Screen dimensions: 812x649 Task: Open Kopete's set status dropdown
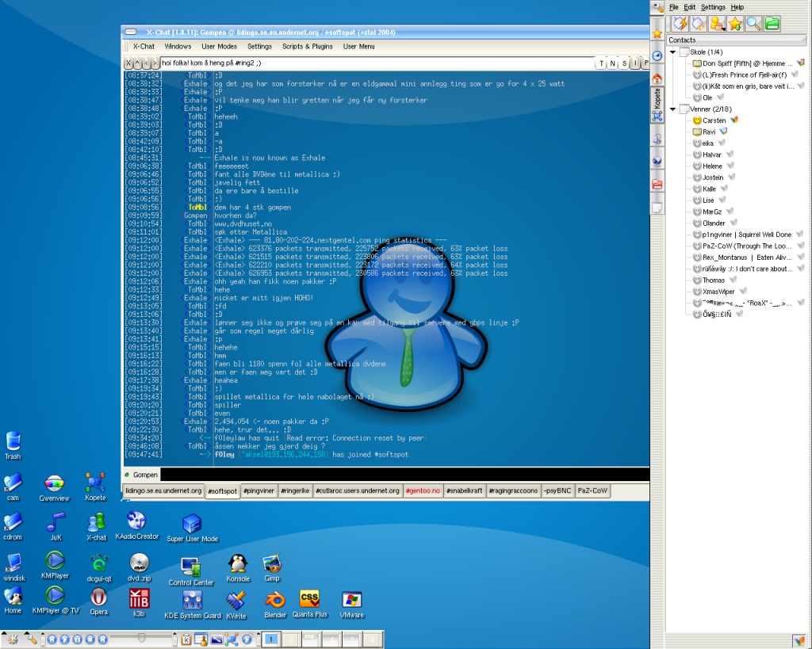[717, 23]
